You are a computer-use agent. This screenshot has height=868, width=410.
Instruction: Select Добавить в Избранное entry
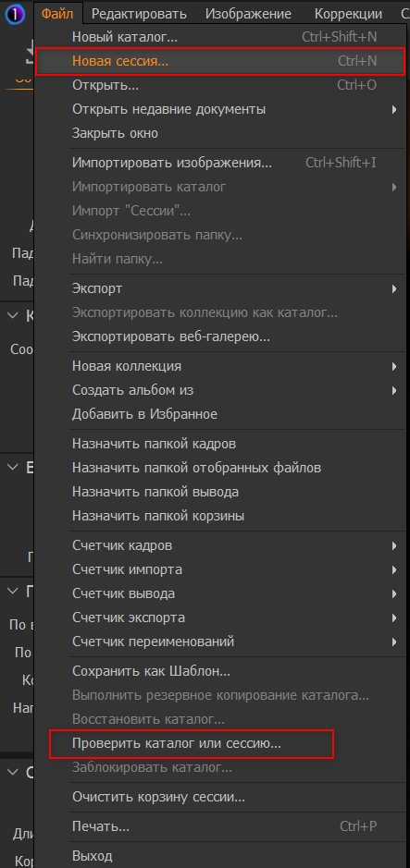[219, 414]
